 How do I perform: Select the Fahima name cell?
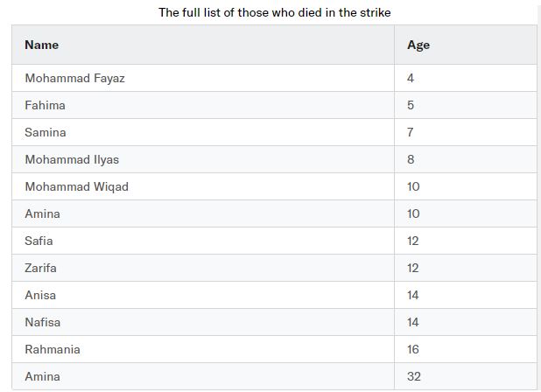203,105
